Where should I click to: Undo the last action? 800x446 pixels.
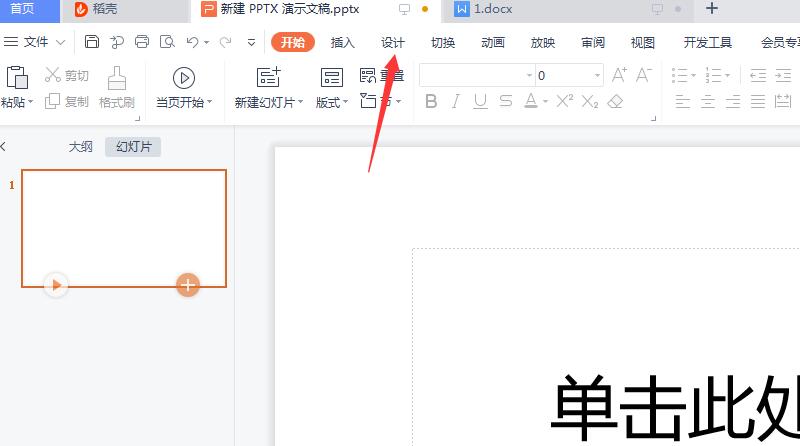(x=192, y=42)
